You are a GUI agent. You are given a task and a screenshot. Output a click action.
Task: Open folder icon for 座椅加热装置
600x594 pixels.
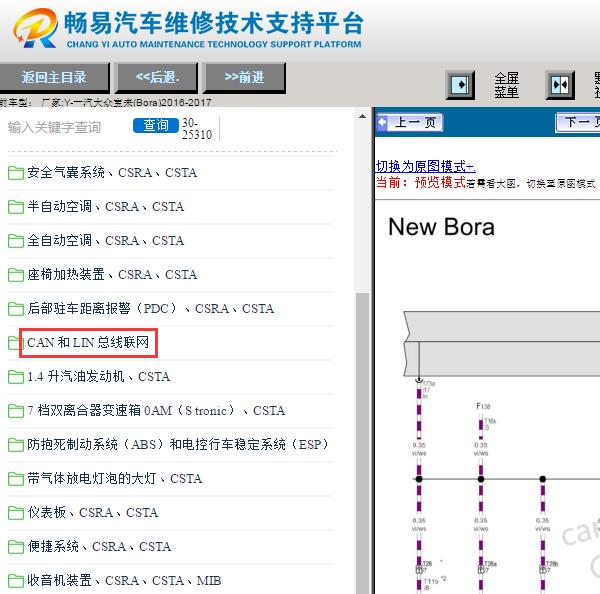point(16,275)
